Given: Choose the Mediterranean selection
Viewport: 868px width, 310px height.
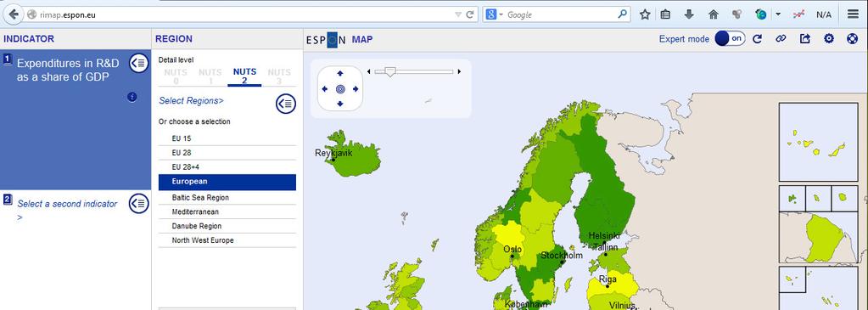Looking at the screenshot, I should pyautogui.click(x=227, y=211).
